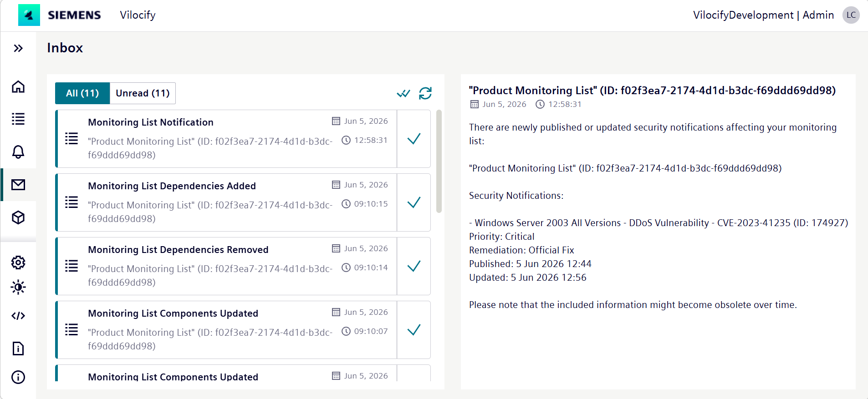Mark Monitoring List Dependencies Removed as read
The height and width of the screenshot is (399, 868).
click(x=414, y=266)
